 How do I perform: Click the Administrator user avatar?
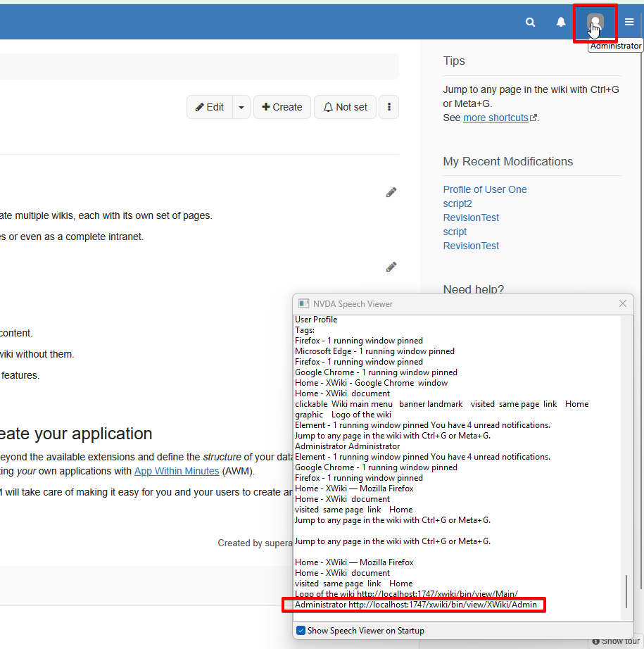point(595,23)
